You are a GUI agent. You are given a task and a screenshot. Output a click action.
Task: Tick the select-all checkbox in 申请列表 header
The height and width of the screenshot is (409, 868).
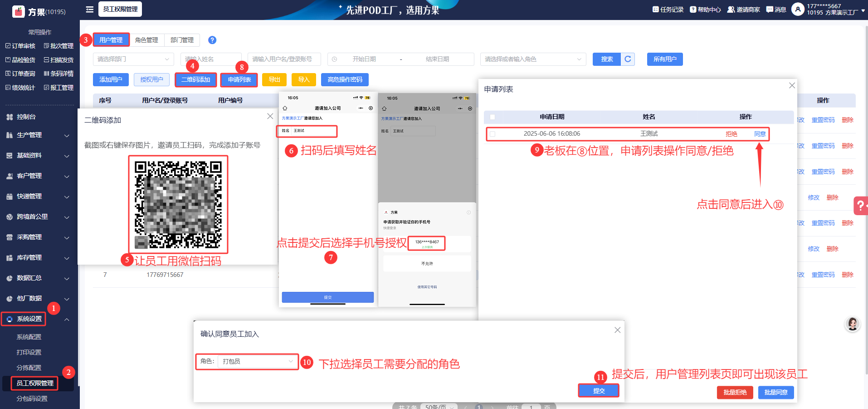493,117
